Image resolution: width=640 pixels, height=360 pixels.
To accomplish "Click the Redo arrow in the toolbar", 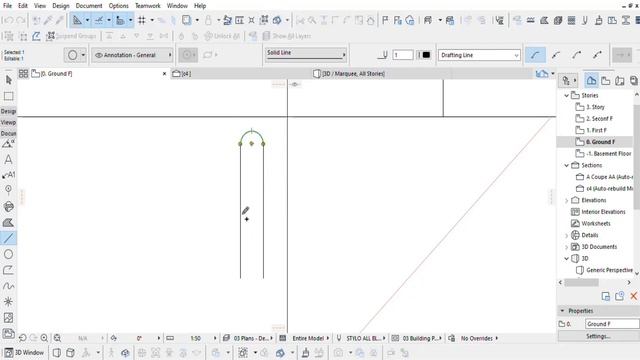I will 21,20.
